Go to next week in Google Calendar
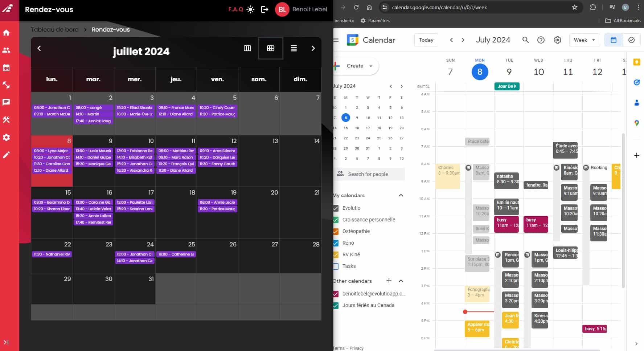Viewport: 644px width, 351px height. coord(463,40)
